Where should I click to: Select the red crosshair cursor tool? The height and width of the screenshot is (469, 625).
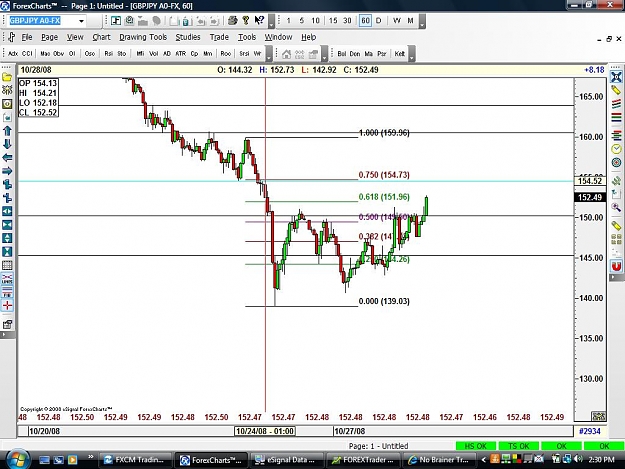click(7, 306)
